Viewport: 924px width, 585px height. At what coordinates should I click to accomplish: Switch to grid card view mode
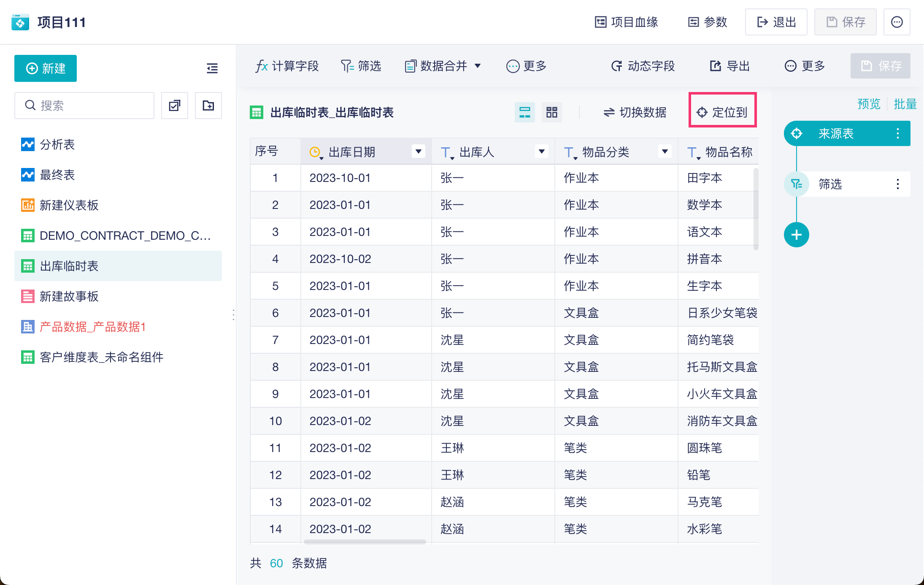pyautogui.click(x=551, y=112)
